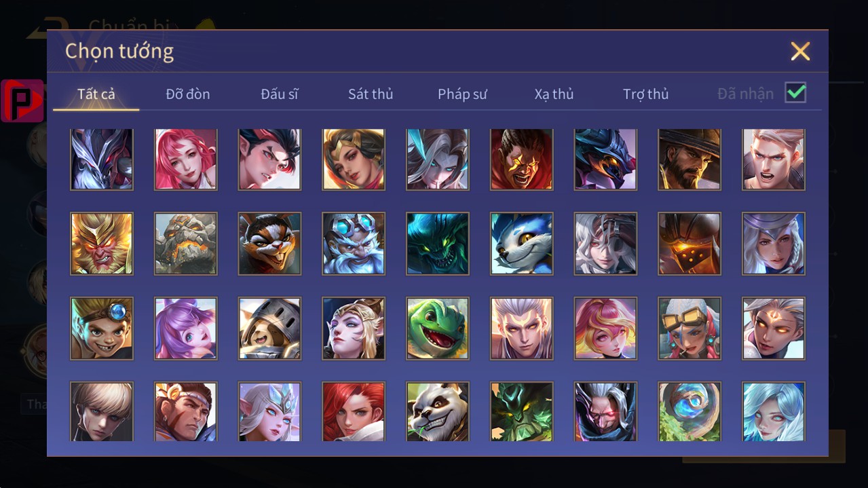
Task: Select the Tất cả tab
Action: pyautogui.click(x=96, y=94)
